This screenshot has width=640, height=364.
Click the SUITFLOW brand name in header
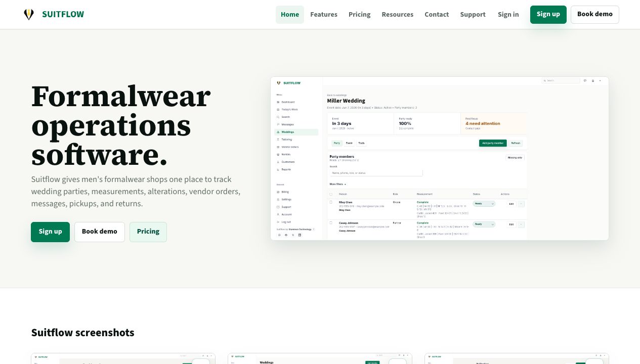[63, 14]
